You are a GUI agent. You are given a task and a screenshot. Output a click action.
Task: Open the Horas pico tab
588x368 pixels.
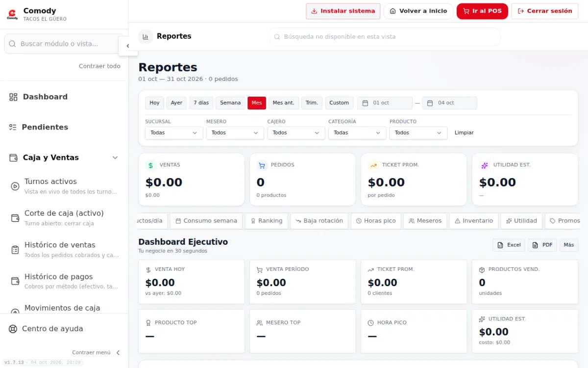click(376, 221)
